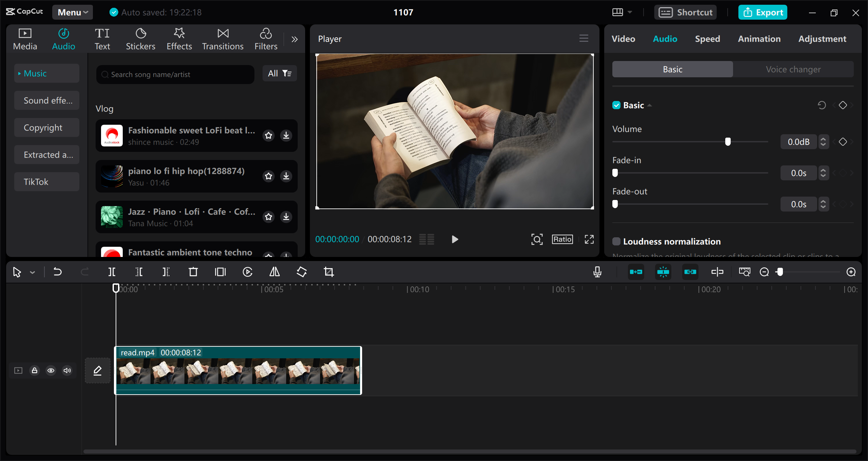Click the Undo icon
Viewport: 868px width, 461px height.
coord(57,272)
